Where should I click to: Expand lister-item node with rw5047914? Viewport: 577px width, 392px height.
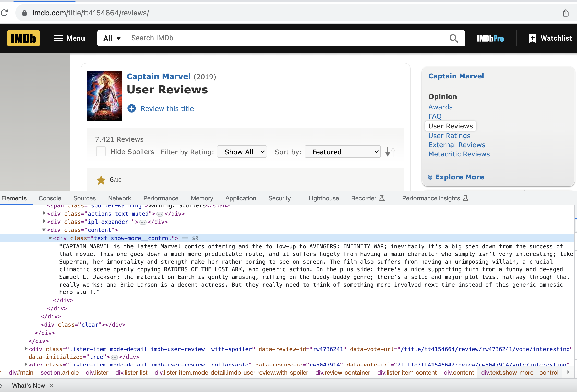pos(26,364)
